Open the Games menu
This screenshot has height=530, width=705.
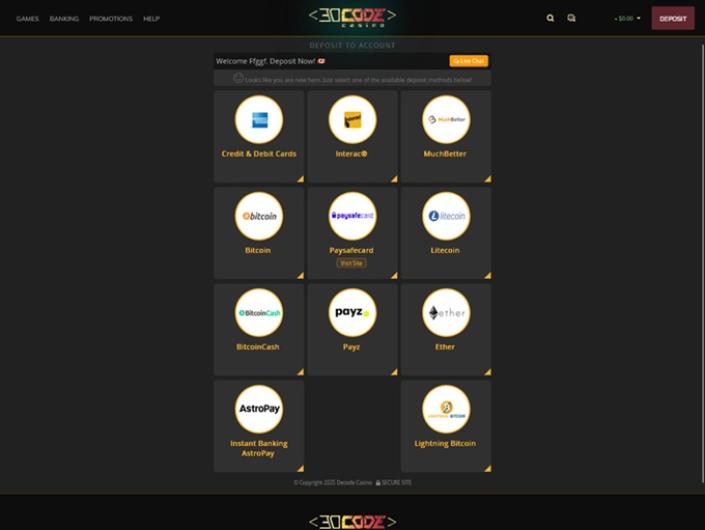27,18
